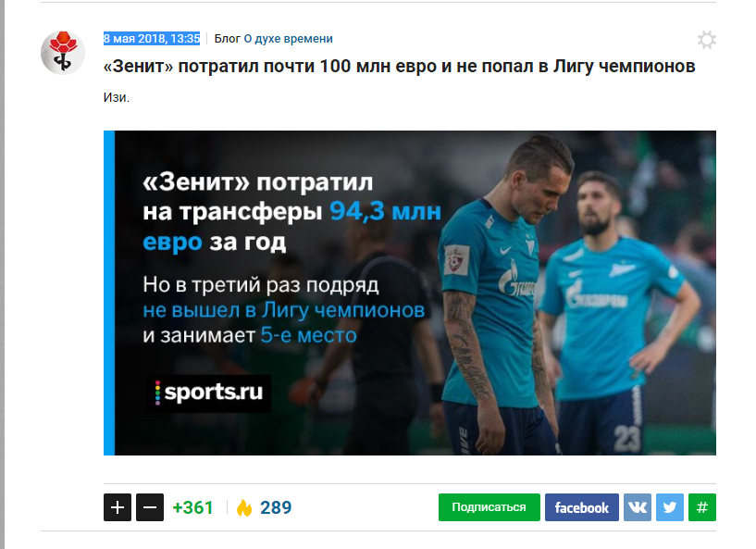The height and width of the screenshot is (549, 756).
Task: Click the flame hot-rating icon
Action: [244, 507]
